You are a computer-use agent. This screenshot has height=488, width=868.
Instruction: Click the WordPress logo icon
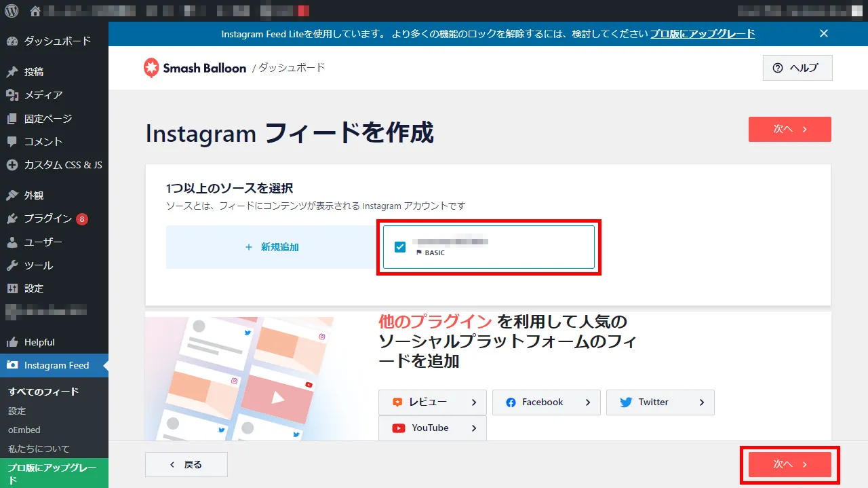pos(13,11)
